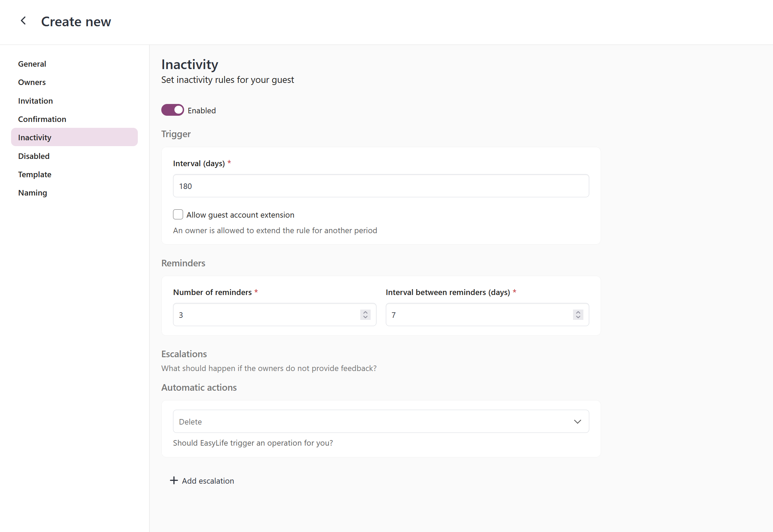Click the Interval (days) input field
The image size is (773, 532).
click(x=381, y=186)
